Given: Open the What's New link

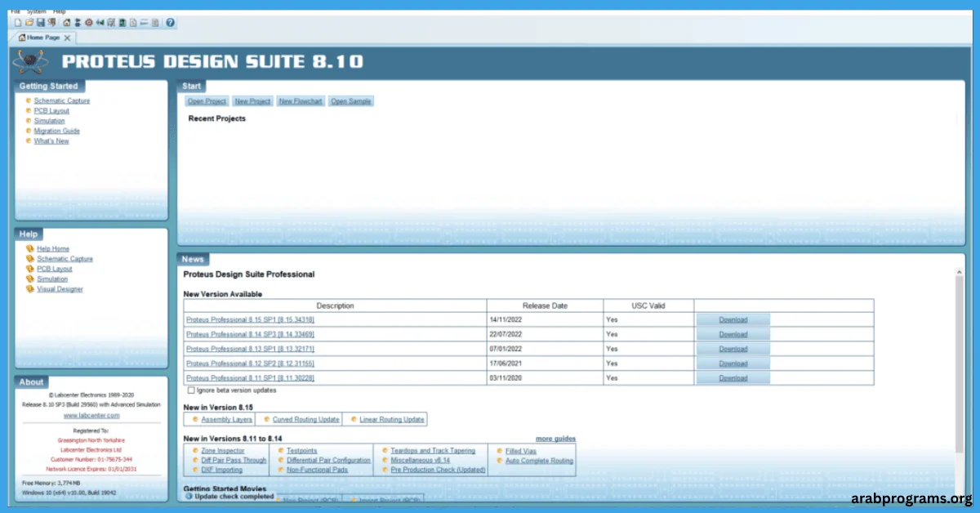Looking at the screenshot, I should coord(51,141).
